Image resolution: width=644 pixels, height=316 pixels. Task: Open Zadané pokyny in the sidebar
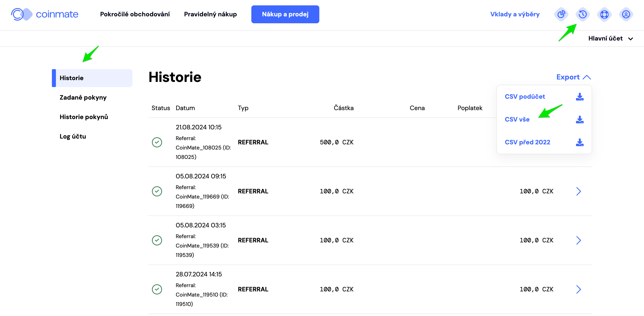pos(83,98)
